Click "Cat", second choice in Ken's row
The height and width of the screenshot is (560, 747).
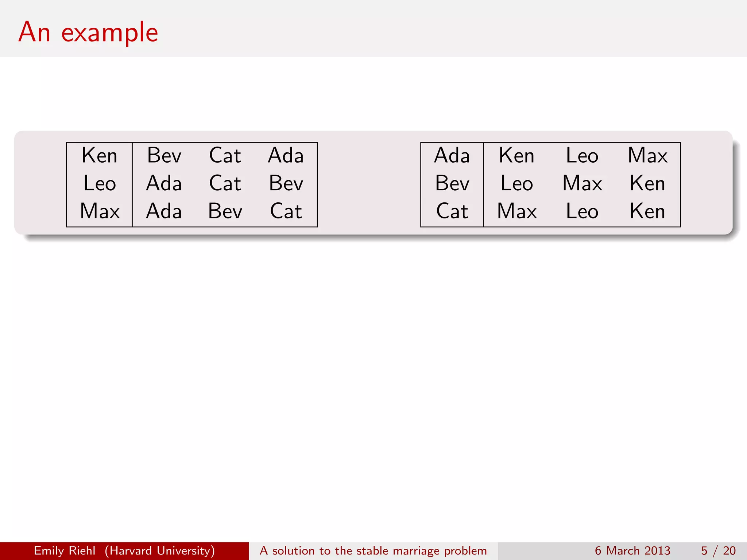(225, 156)
